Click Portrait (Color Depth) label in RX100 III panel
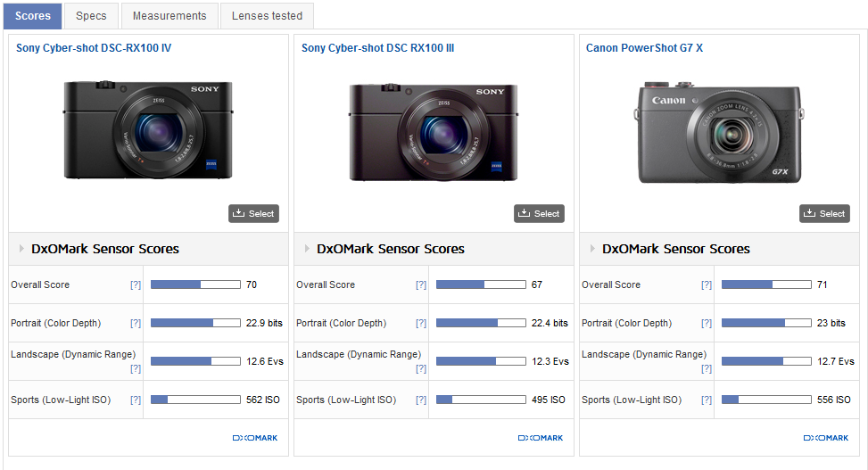 click(341, 323)
